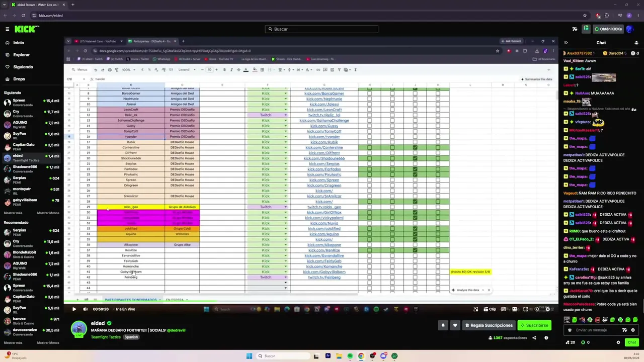Open the Twitch platform dropdown for aldo_geo
Screen dimensions: 644x362
286,207
